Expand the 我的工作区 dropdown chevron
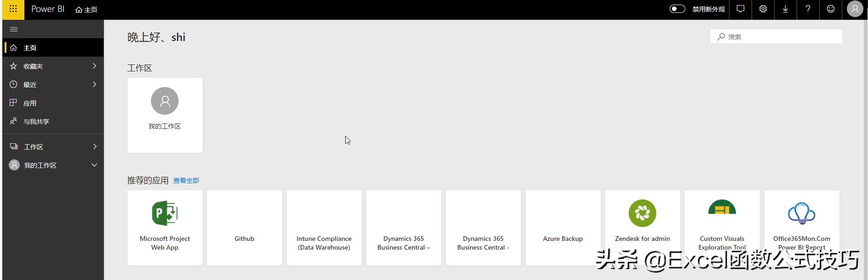868x280 pixels. coord(94,165)
